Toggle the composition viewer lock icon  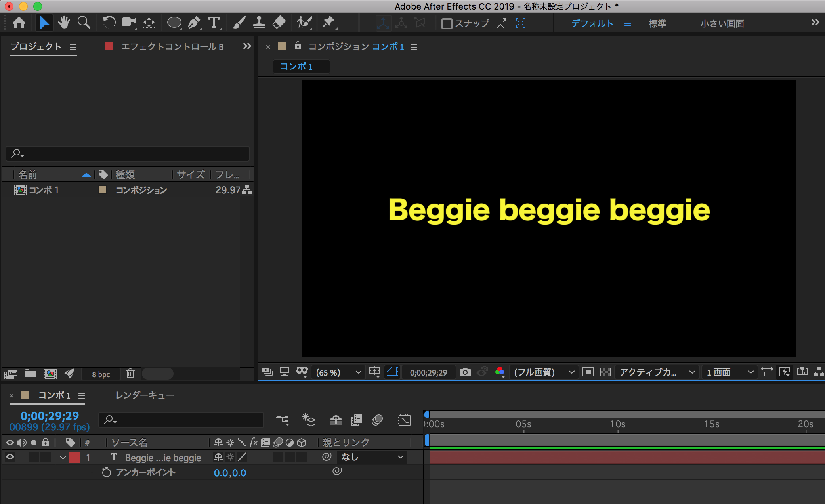[x=298, y=46]
